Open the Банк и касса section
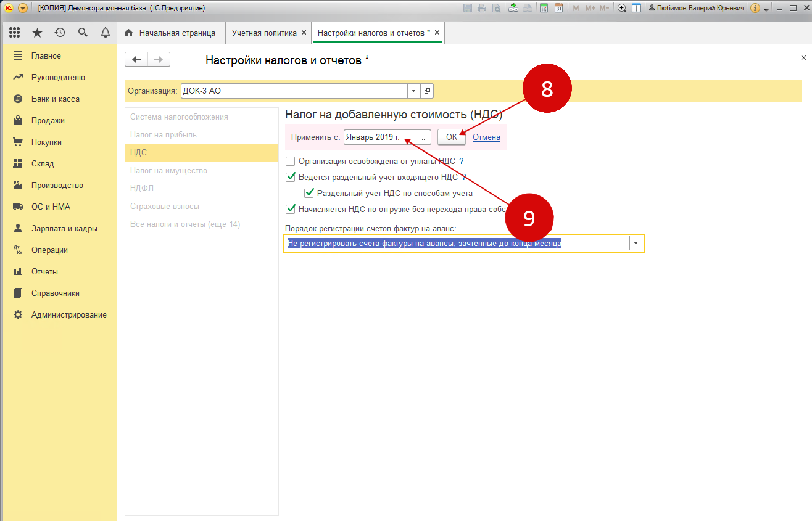The width and height of the screenshot is (812, 521). [x=59, y=99]
